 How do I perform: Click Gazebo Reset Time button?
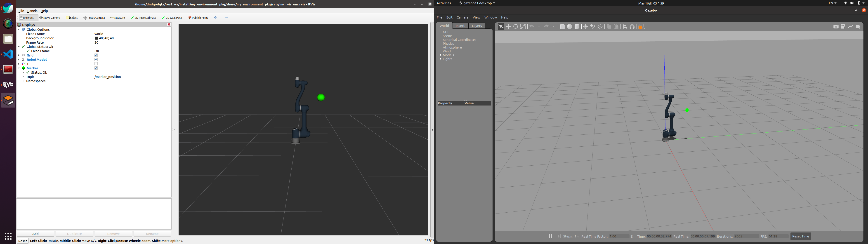click(x=801, y=237)
